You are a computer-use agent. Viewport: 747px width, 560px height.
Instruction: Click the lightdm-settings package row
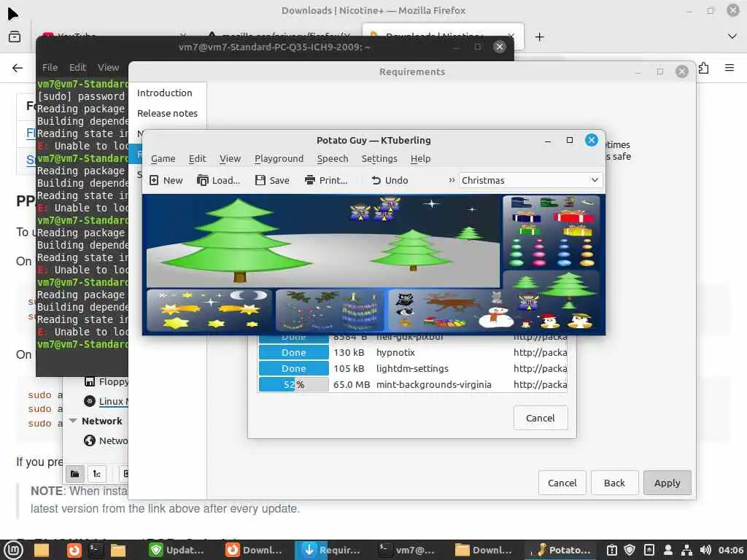click(x=413, y=368)
